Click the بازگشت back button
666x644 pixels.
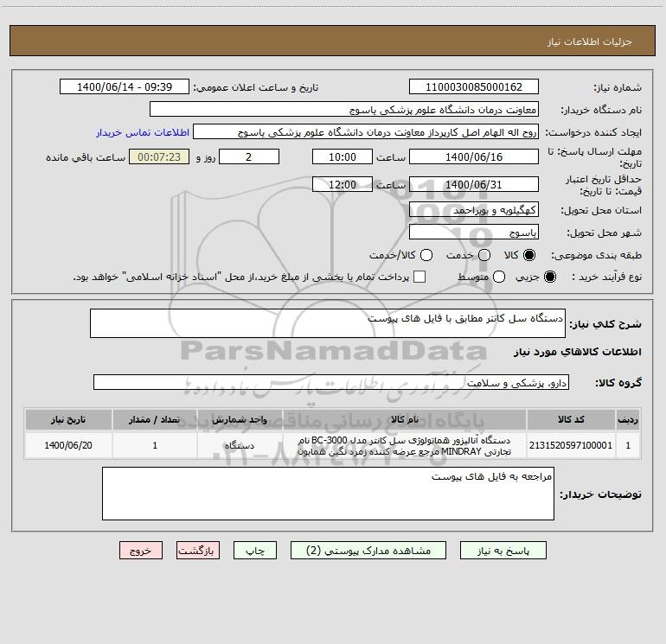tap(198, 550)
